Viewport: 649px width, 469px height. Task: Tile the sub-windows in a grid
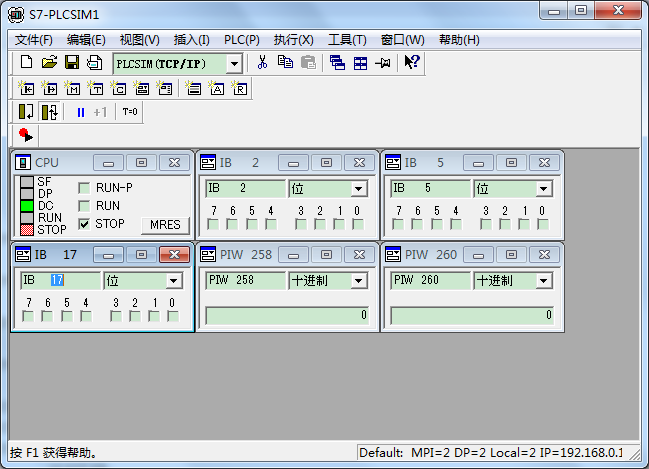pos(360,63)
